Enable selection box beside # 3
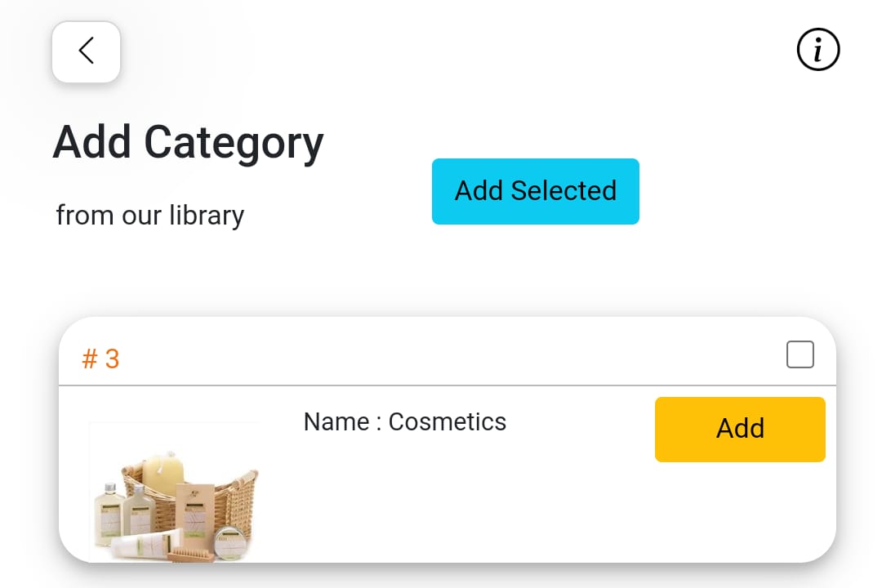882x588 pixels. [800, 354]
